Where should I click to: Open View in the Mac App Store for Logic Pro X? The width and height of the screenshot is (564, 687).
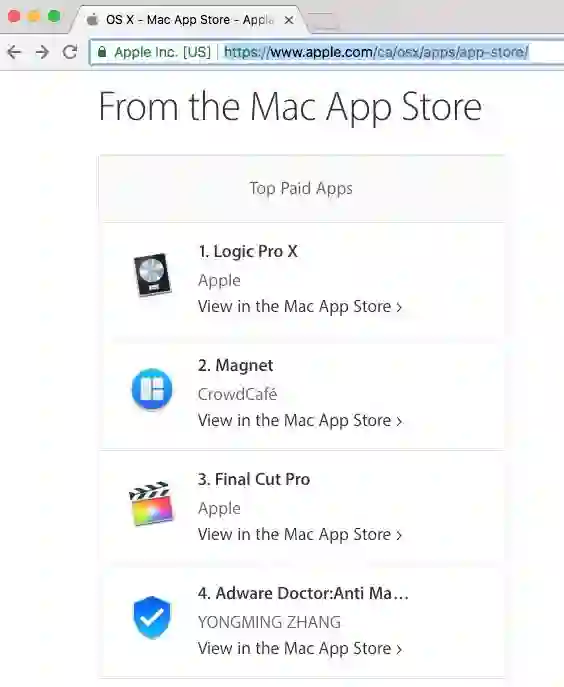300,306
